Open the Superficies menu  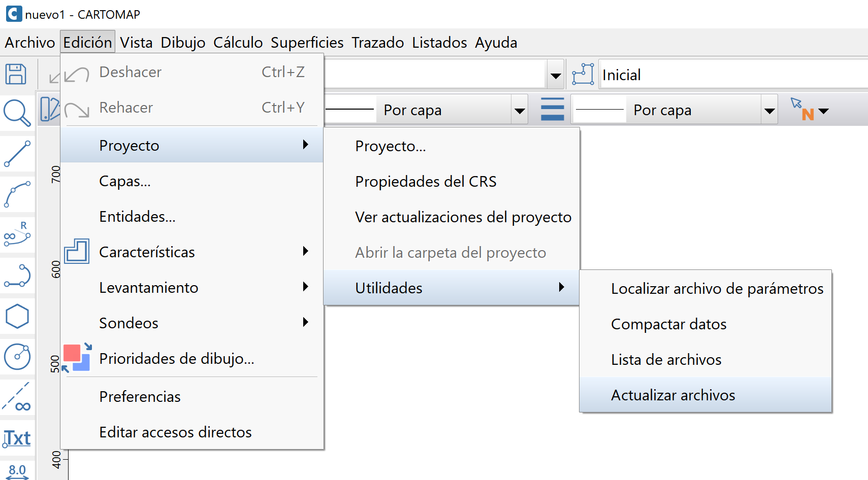coord(306,43)
